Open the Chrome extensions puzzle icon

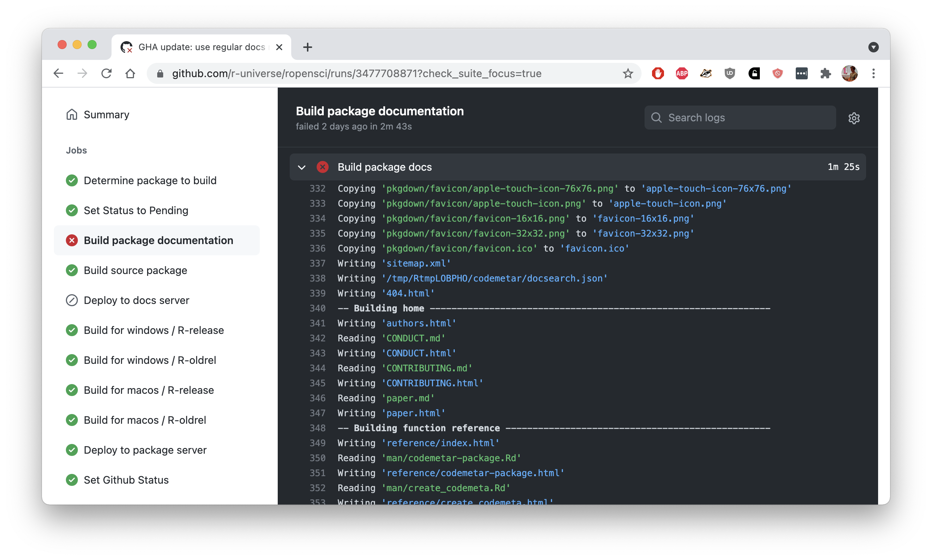pos(826,74)
